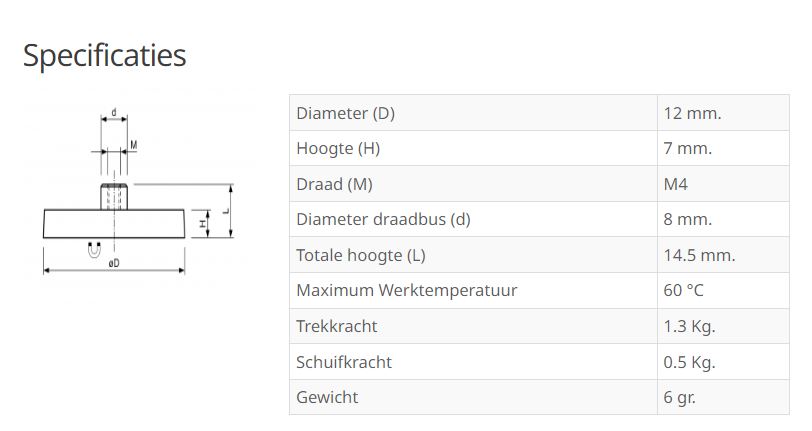The image size is (812, 431).
Task: Click the horseshoe magnet symbol in drawing
Action: coord(95,251)
